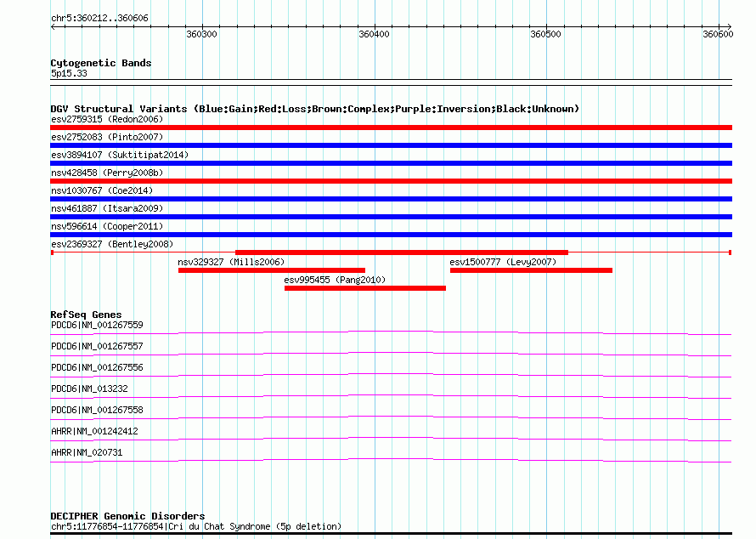Screen dimensions: 756x539
Task: Click the PDCD6|NM_001267558 transcript label
Action: [x=97, y=410]
